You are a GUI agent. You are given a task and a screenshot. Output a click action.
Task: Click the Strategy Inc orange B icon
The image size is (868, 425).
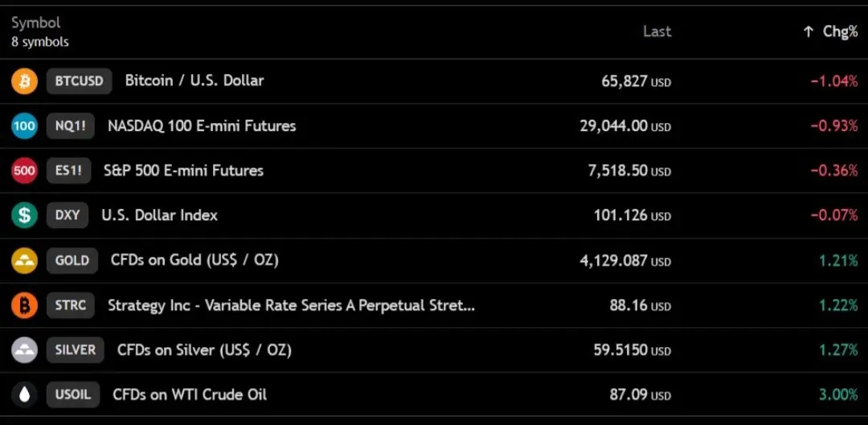pos(24,305)
